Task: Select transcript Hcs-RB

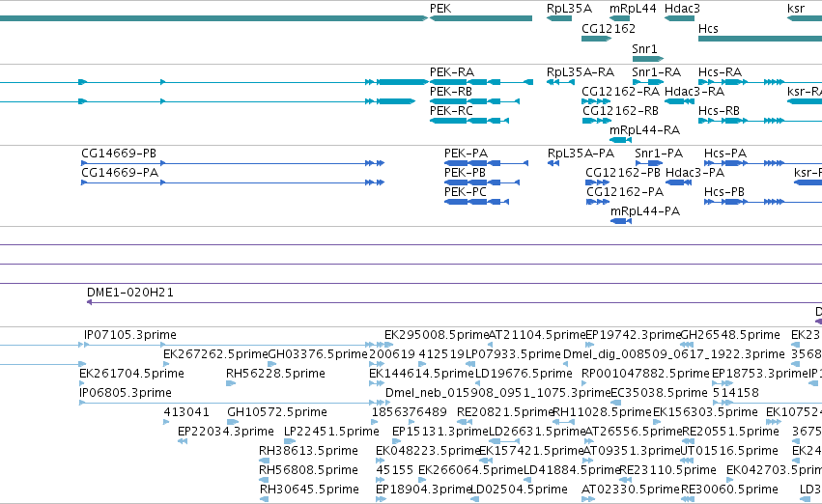Action: (719, 110)
